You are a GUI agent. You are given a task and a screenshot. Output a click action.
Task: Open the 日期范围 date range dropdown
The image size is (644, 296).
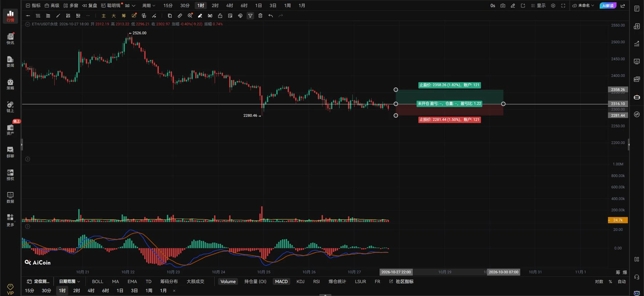pyautogui.click(x=70, y=282)
